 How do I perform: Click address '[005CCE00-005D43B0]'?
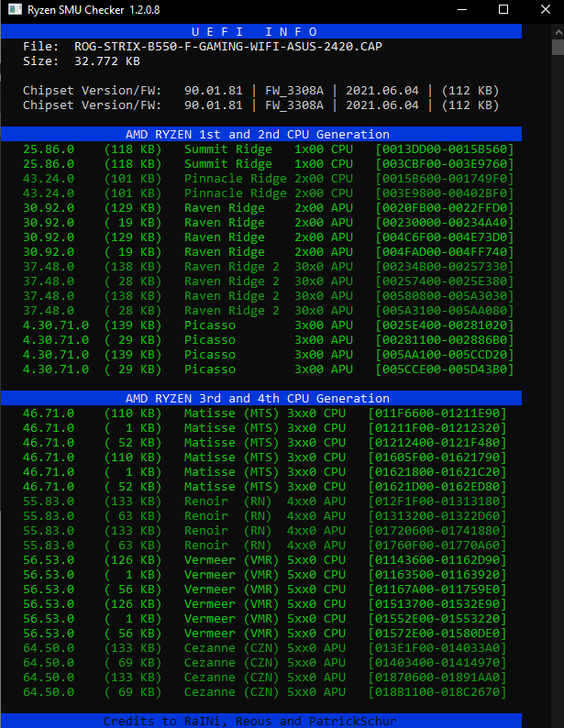tap(445, 370)
